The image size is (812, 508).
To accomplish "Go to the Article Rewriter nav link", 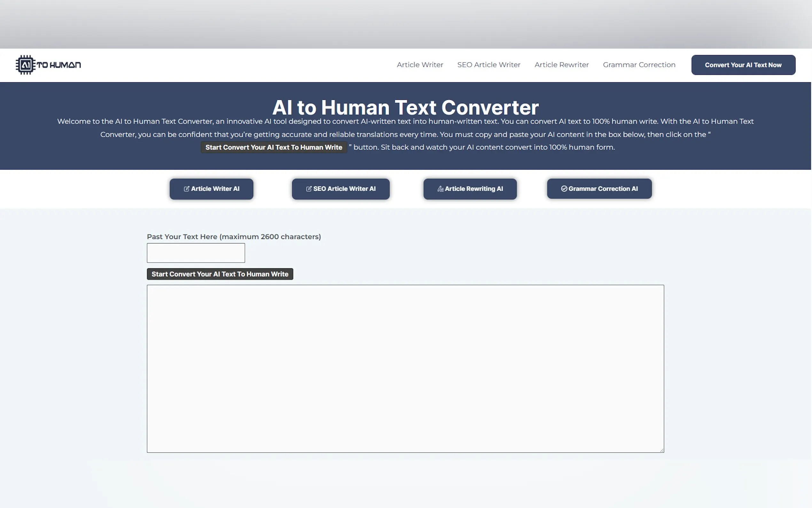I will (x=561, y=65).
